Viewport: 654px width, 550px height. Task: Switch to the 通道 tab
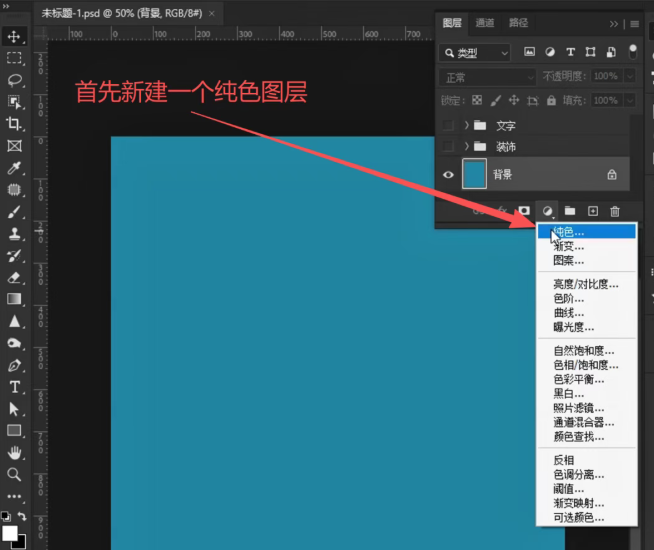(x=485, y=23)
